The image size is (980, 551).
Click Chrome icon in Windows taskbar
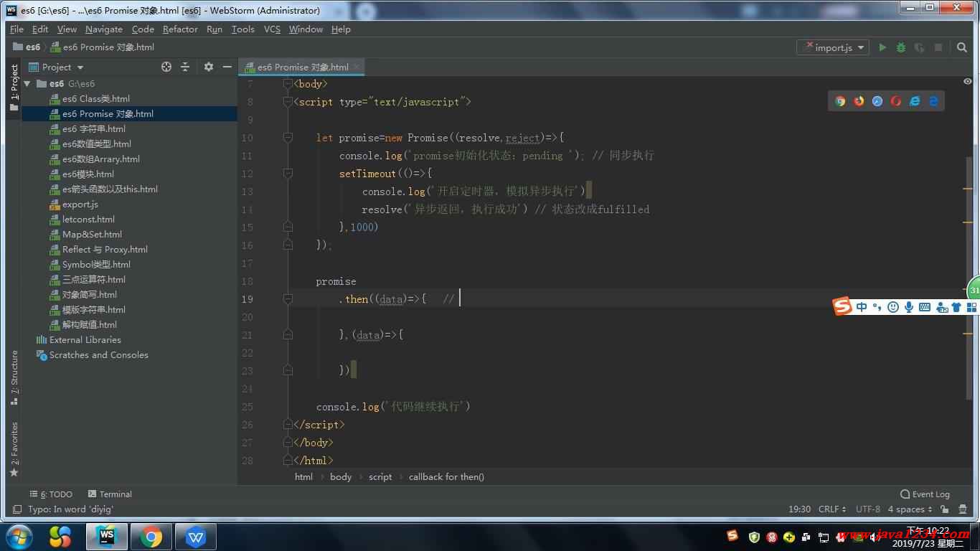tap(151, 537)
